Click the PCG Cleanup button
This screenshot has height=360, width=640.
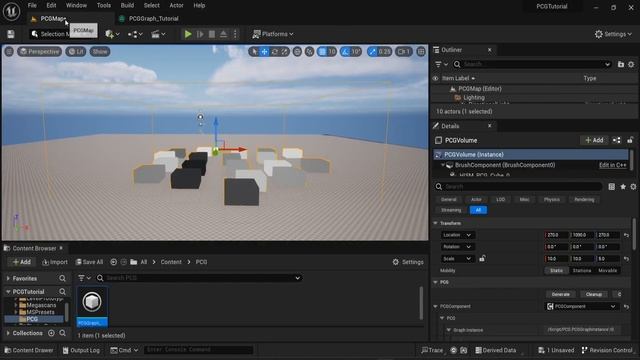click(593, 294)
